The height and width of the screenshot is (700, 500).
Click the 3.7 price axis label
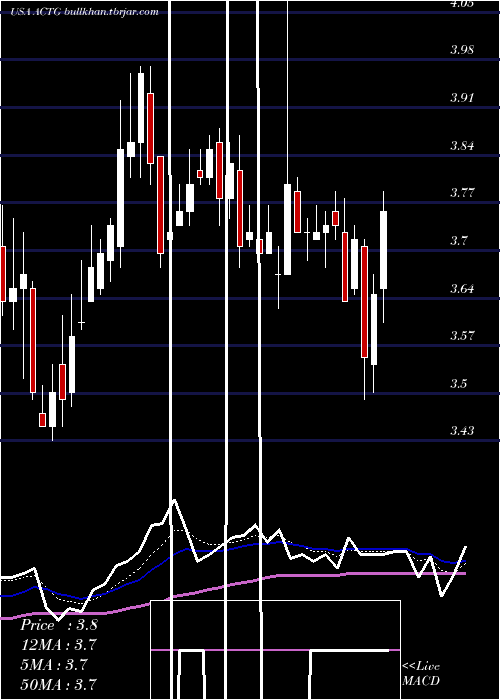(458, 241)
